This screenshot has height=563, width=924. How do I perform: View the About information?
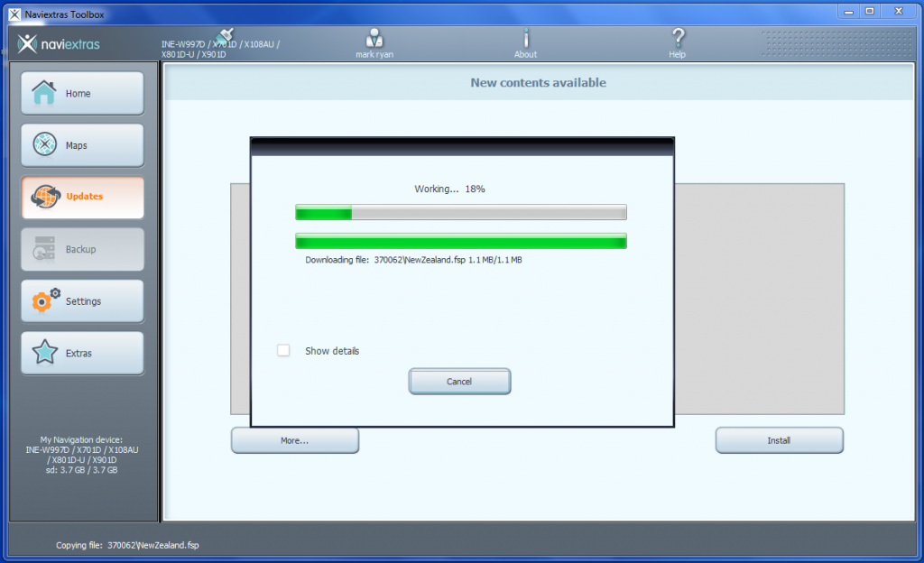pyautogui.click(x=525, y=42)
